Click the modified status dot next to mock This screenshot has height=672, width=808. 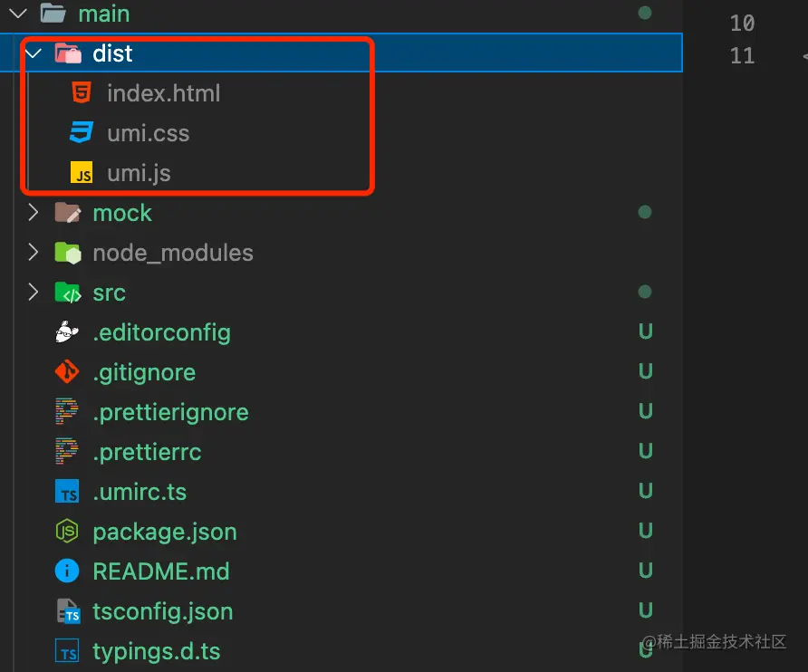point(645,212)
